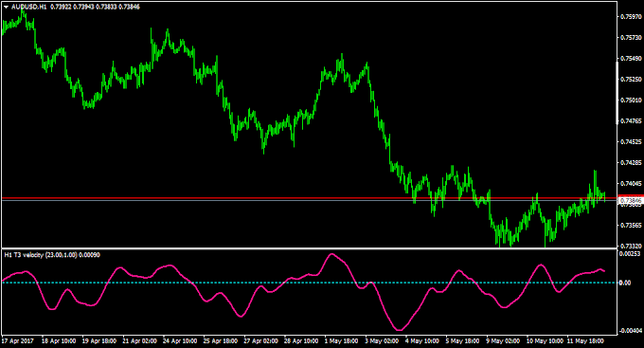Viewport: 644px width, 348px height.
Task: Select the 0.75250 price scale label
Action: point(631,79)
